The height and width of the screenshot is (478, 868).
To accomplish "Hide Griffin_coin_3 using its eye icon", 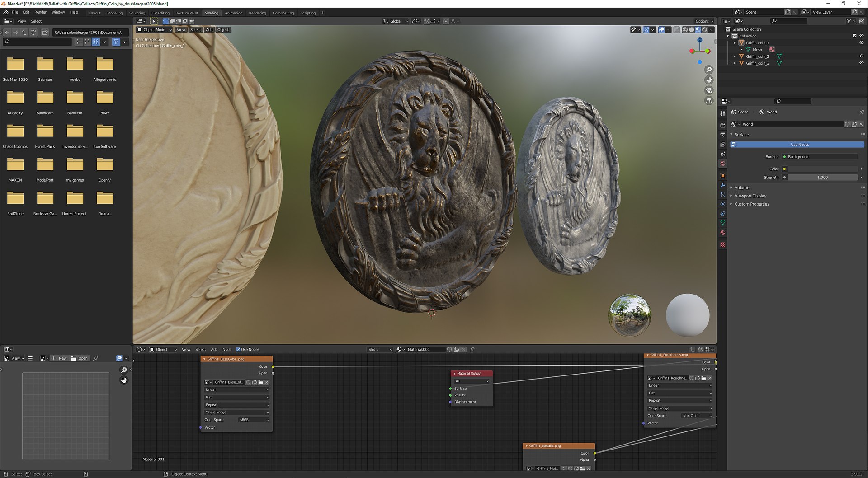I will pyautogui.click(x=861, y=63).
